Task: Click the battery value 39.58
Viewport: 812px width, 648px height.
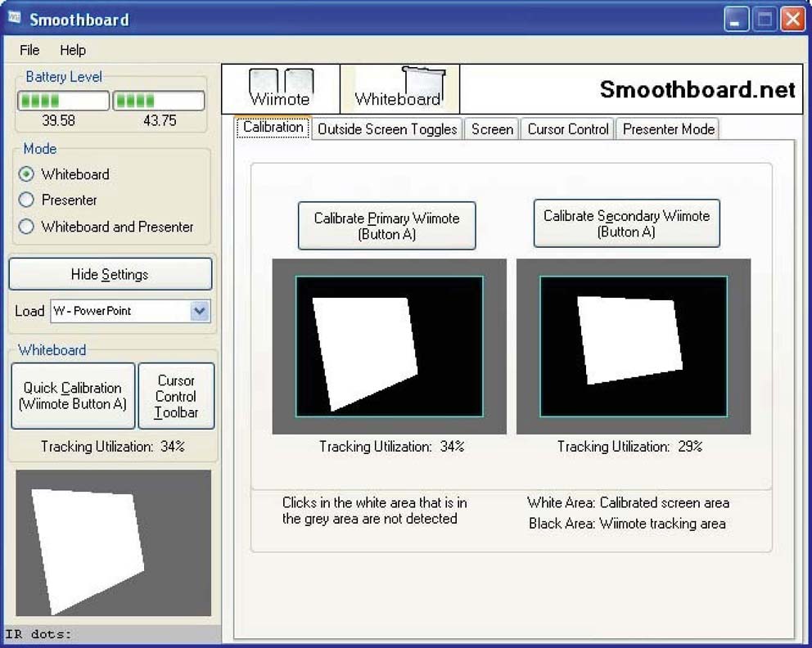Action: (x=58, y=120)
